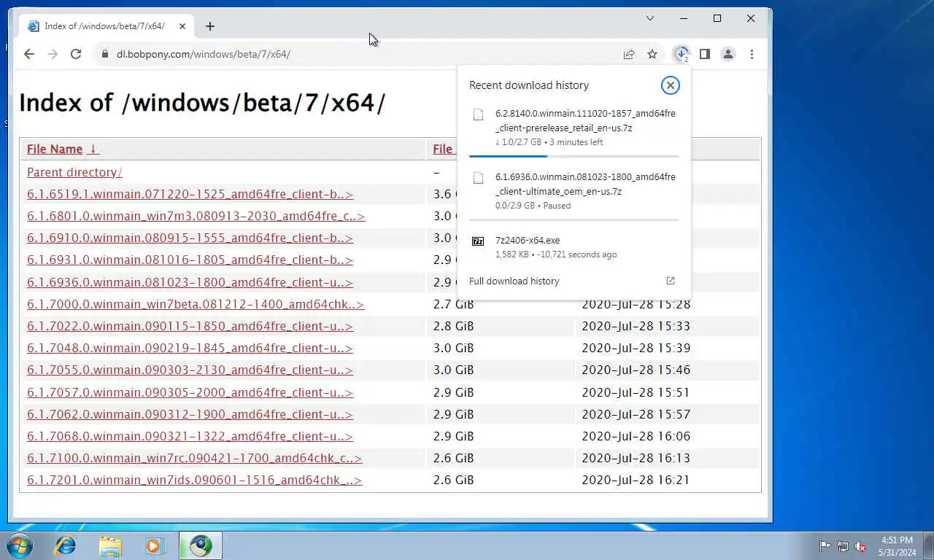Open the tab search chevron
Screen dimensions: 934x560
[650, 18]
